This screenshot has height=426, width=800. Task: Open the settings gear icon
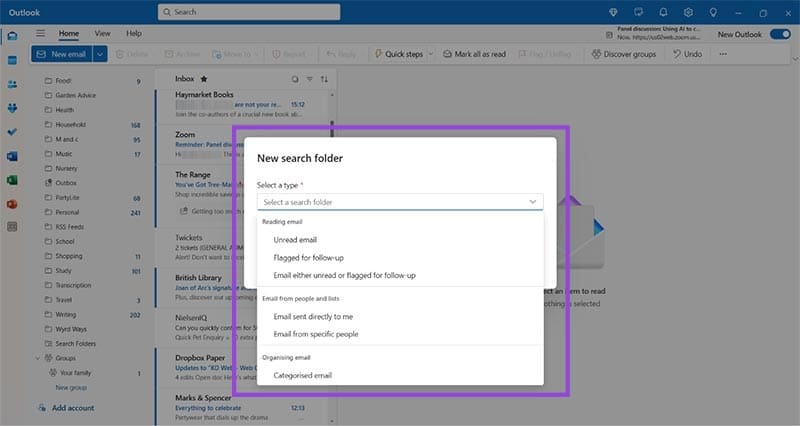pos(688,12)
